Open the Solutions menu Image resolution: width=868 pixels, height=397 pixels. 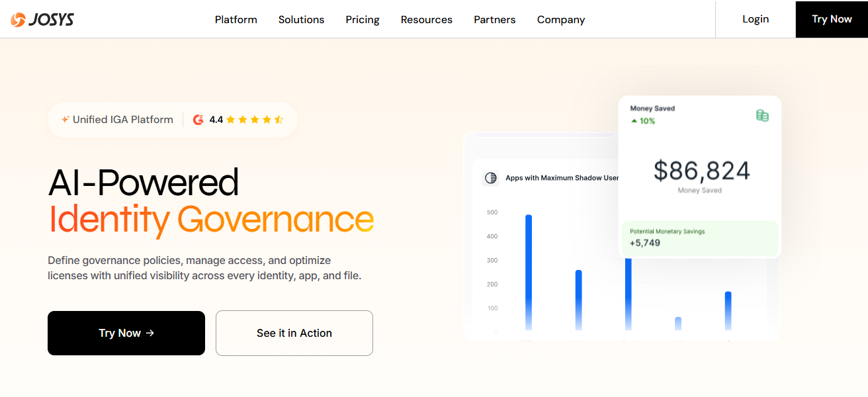(x=301, y=19)
